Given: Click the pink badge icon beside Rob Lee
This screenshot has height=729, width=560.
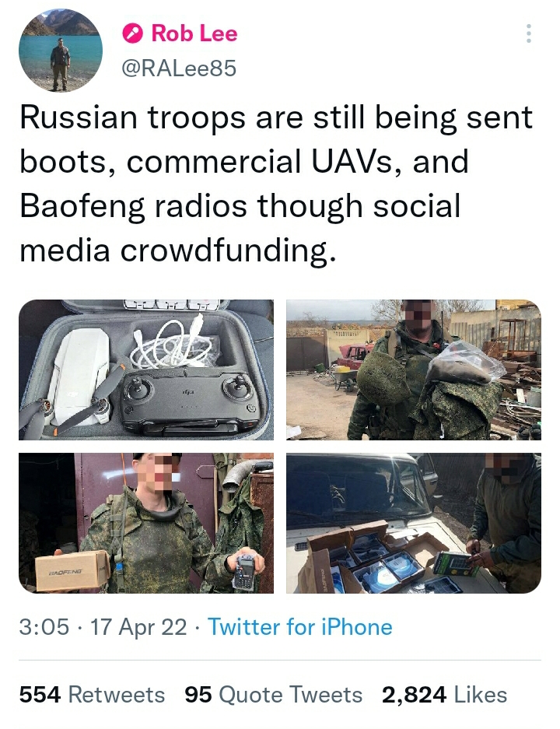Looking at the screenshot, I should 134,33.
